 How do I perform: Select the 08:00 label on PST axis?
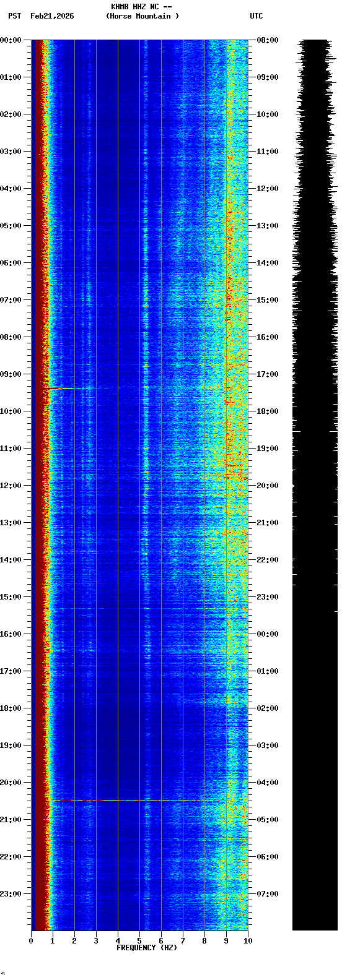[11, 337]
